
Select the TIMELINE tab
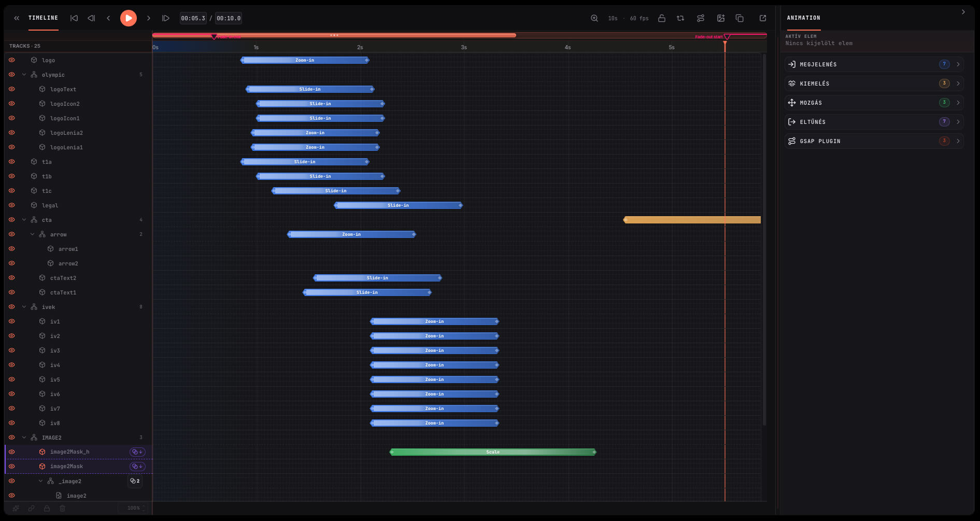(x=43, y=18)
